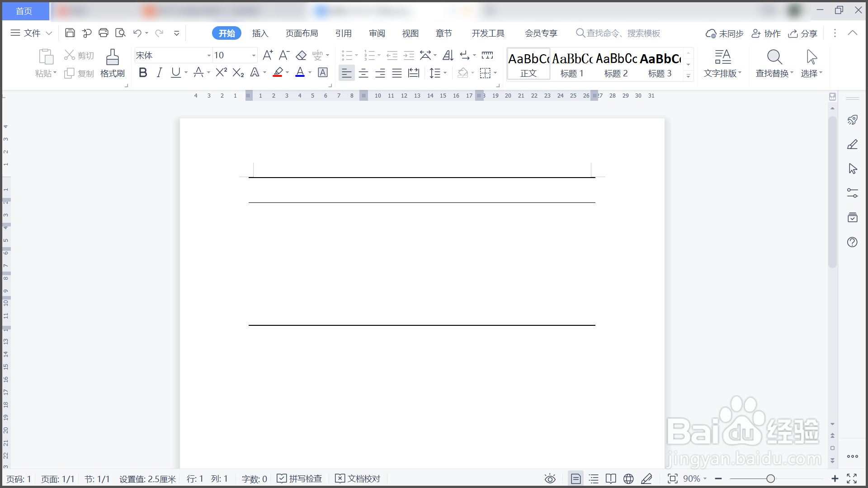The image size is (868, 488).
Task: Click the 首页 tab
Action: 25,11
